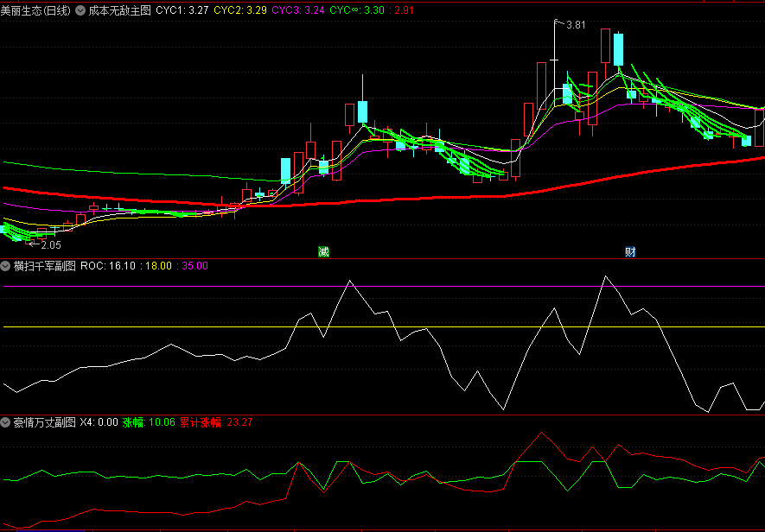Click the magenta CYC3: 3.24 label
The width and height of the screenshot is (765, 532).
(298, 10)
